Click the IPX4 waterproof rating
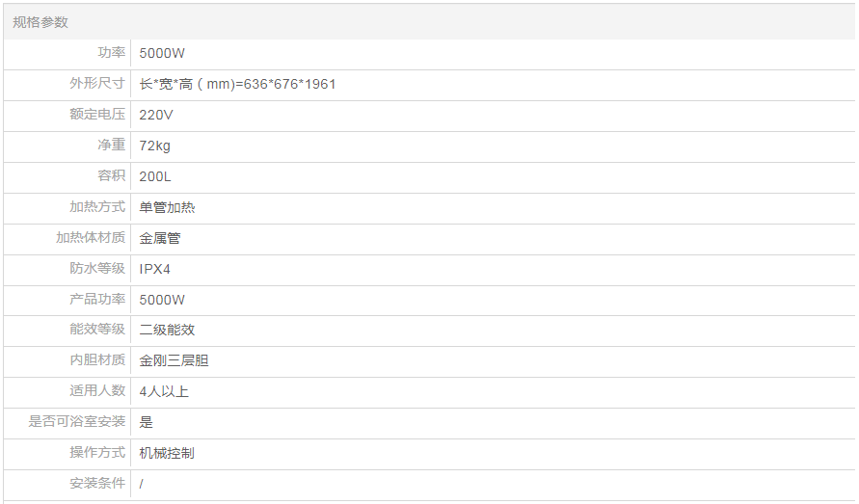859x504 pixels. pyautogui.click(x=154, y=269)
